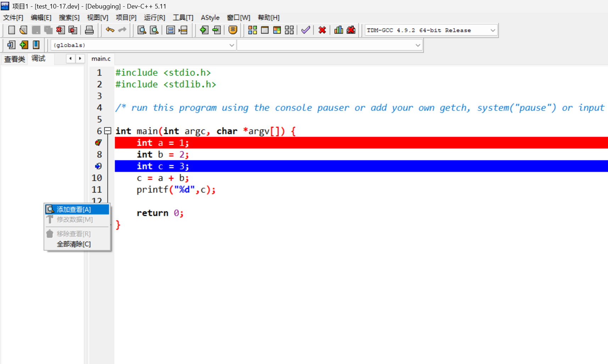This screenshot has width=608, height=364.
Task: Select the main.c editor tab
Action: [101, 59]
